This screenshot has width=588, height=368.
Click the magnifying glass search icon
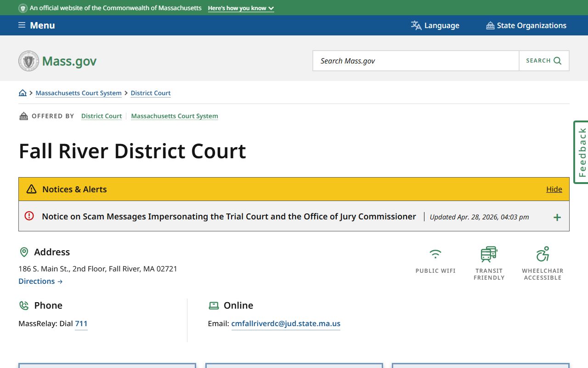click(558, 61)
